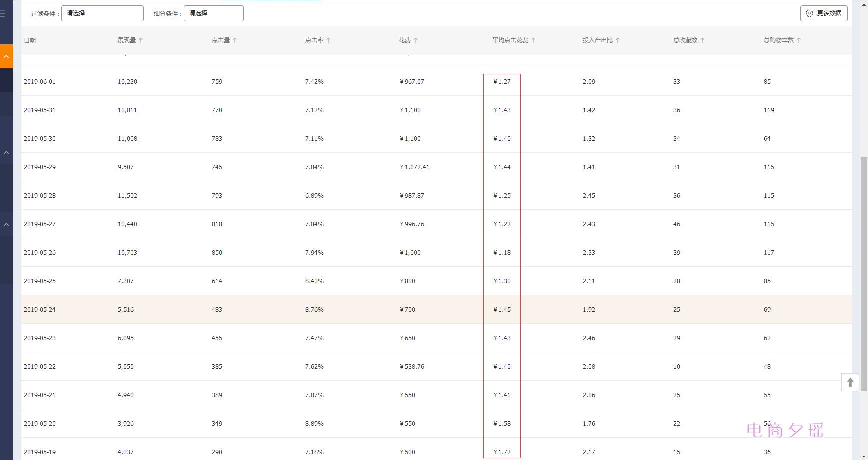The width and height of the screenshot is (868, 460).
Task: Click the 点击量 column header label
Action: pyautogui.click(x=221, y=40)
